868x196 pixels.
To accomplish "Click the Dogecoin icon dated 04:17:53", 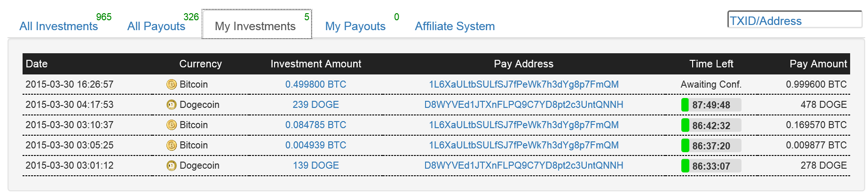I will point(172,105).
